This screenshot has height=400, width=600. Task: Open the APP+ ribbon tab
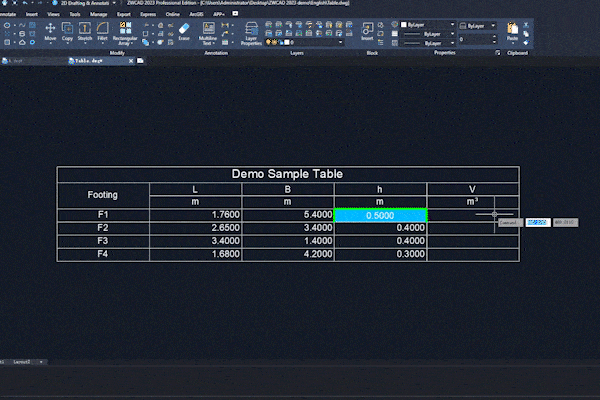[219, 14]
